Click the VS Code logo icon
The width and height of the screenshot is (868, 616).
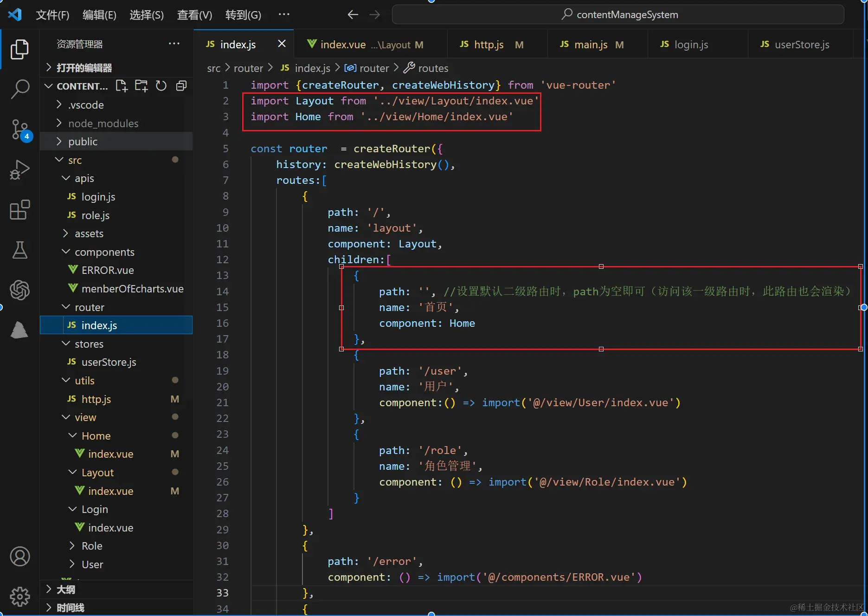pos(15,14)
